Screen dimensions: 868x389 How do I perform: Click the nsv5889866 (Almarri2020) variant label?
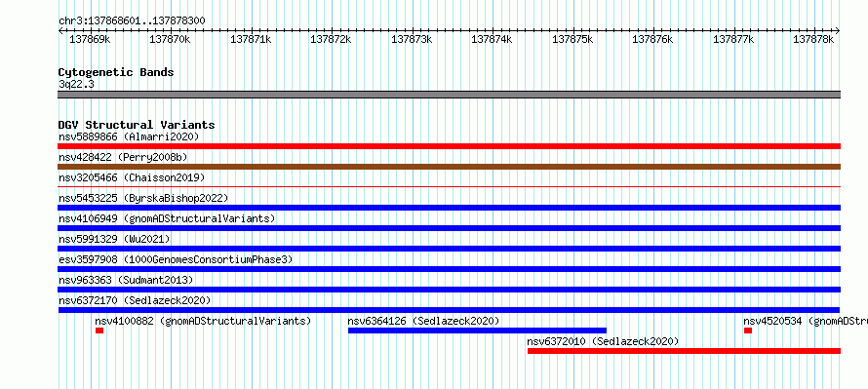click(129, 136)
